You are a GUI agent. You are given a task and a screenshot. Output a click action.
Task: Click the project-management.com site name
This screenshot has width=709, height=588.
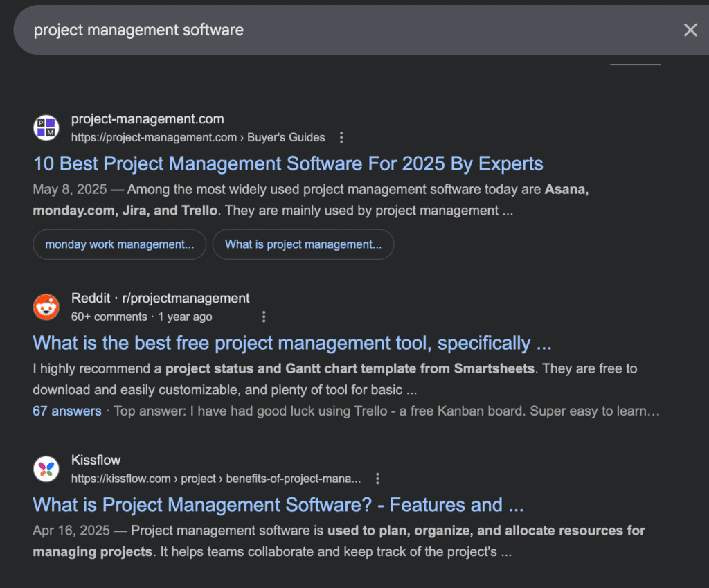pyautogui.click(x=147, y=119)
